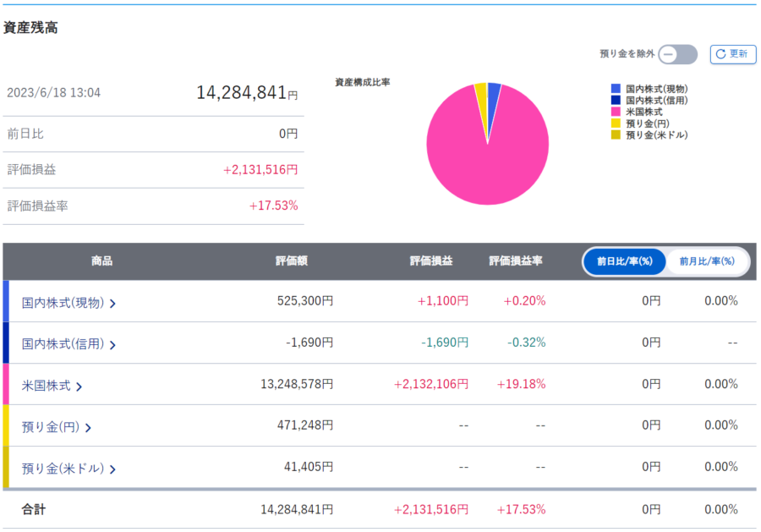Click the blue 国内株式(現物) legend square
Image resolution: width=761 pixels, height=532 pixels.
(616, 89)
